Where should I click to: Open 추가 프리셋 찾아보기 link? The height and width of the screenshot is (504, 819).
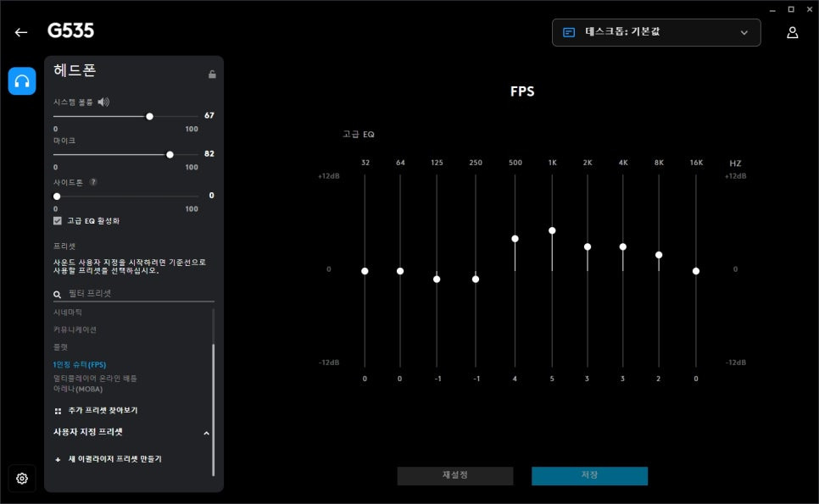tap(103, 410)
